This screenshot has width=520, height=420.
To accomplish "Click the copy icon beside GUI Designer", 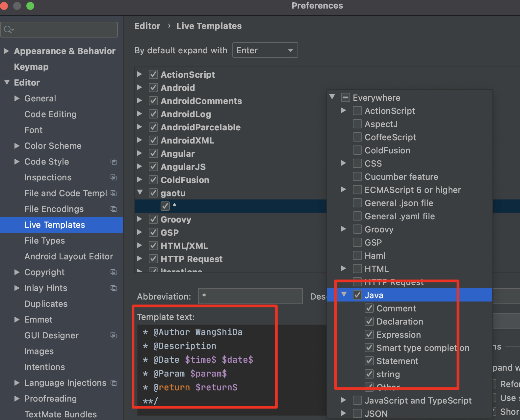I will click(114, 335).
